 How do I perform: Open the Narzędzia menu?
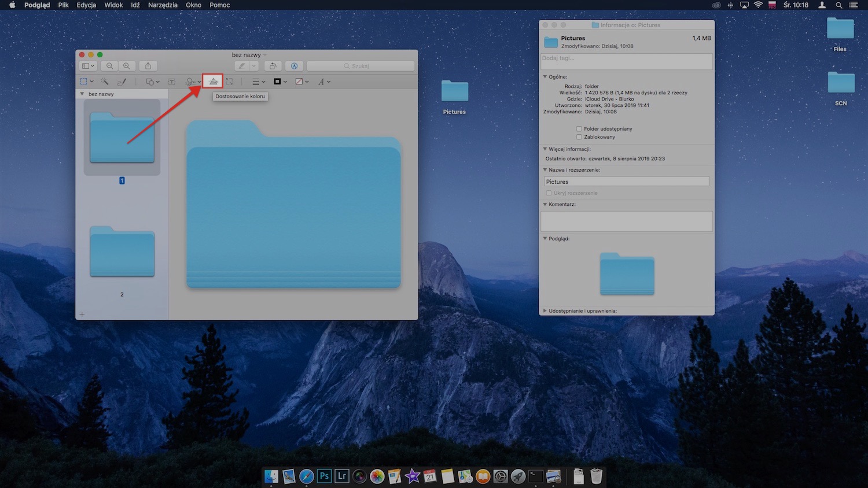[162, 5]
